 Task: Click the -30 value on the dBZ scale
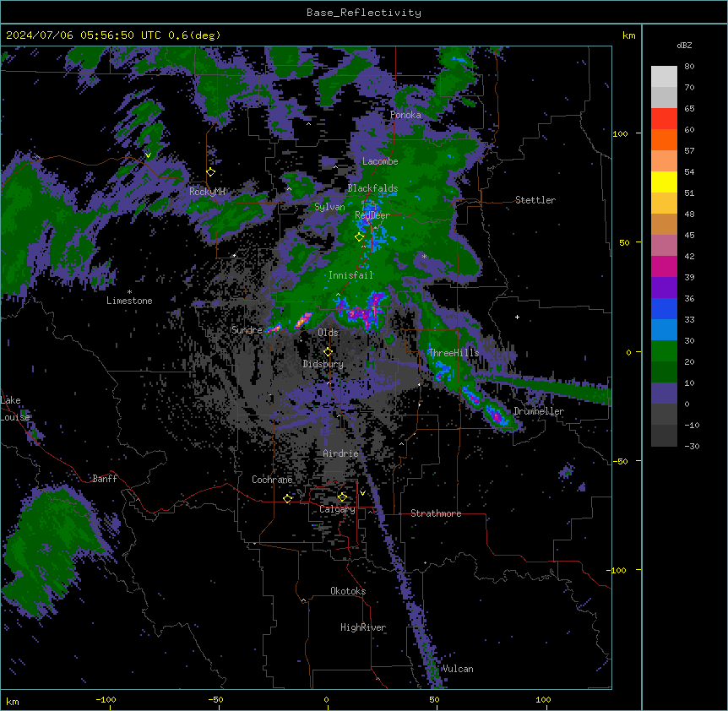click(x=692, y=447)
